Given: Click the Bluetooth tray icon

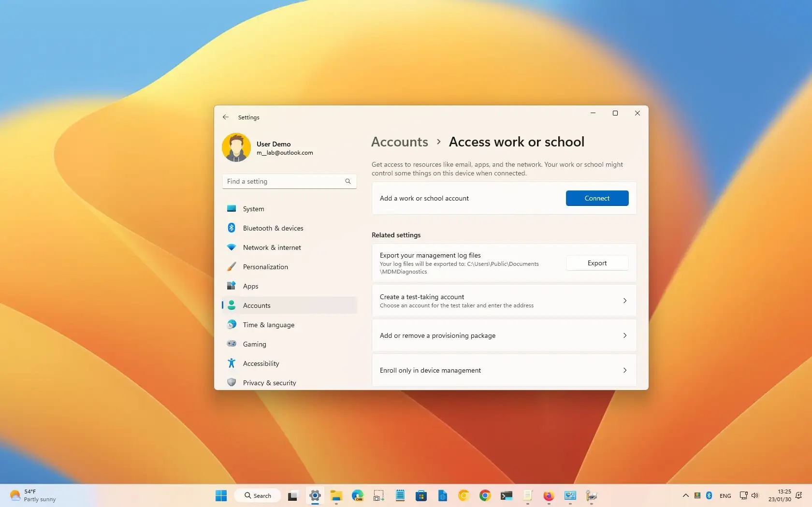Looking at the screenshot, I should point(709,495).
